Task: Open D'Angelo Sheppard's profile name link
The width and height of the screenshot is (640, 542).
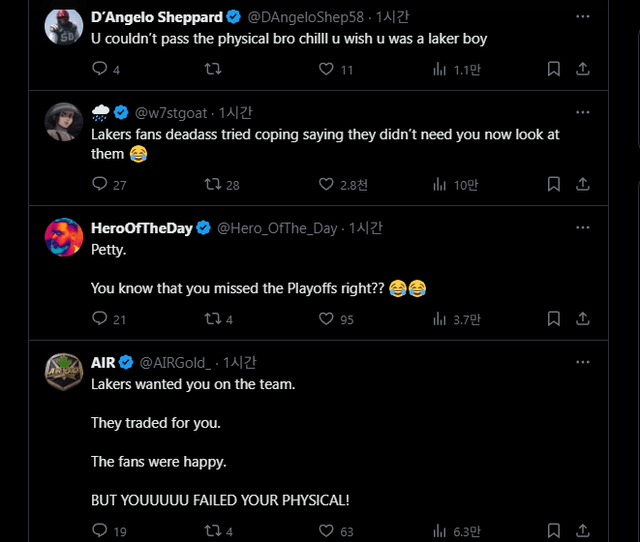Action: tap(157, 17)
